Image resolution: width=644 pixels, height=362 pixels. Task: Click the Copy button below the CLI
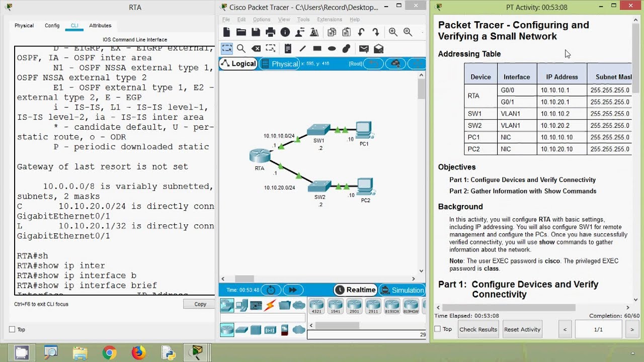[x=200, y=304]
